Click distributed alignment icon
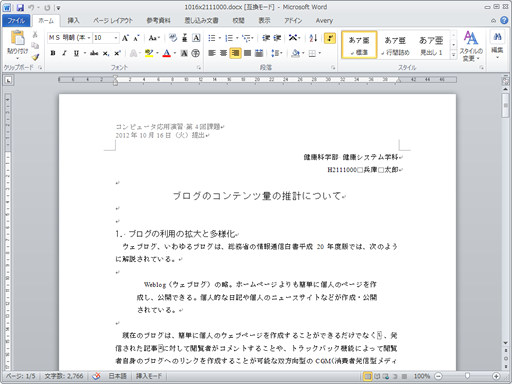The height and width of the screenshot is (384, 512). point(259,53)
